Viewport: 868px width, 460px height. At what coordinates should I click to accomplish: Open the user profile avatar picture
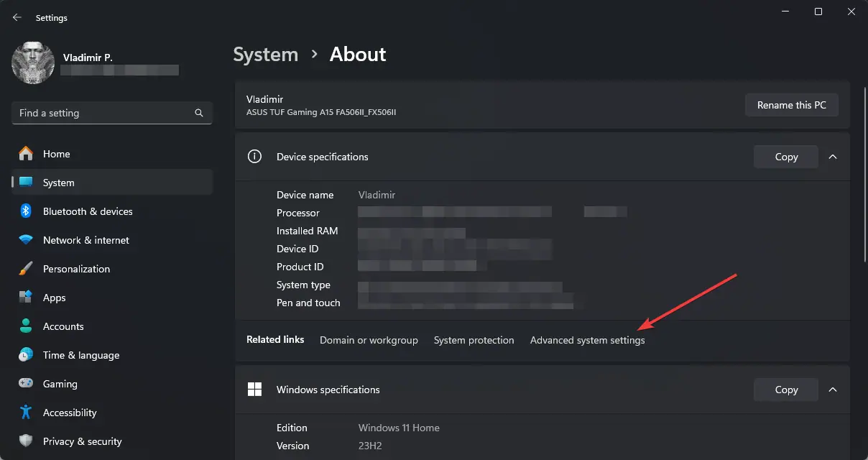[33, 63]
